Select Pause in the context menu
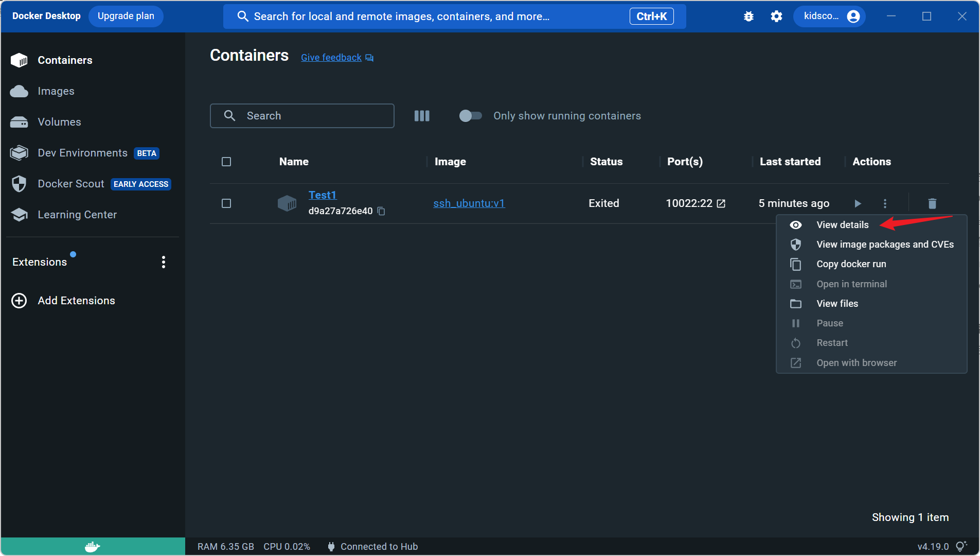This screenshot has height=556, width=980. coord(871,323)
